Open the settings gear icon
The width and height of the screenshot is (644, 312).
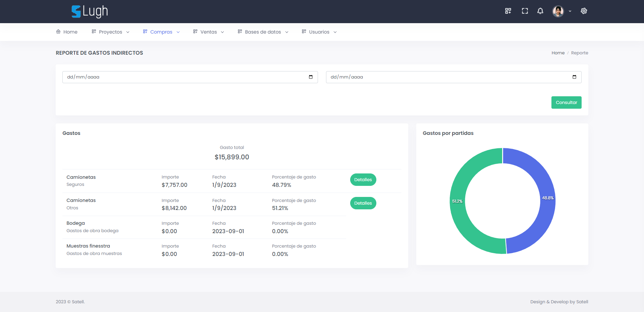point(584,11)
